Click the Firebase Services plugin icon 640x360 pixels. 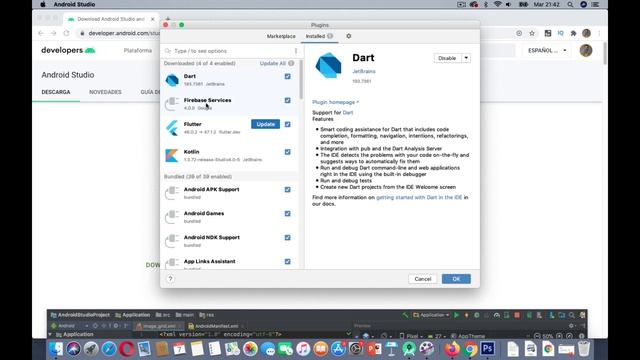pyautogui.click(x=172, y=104)
